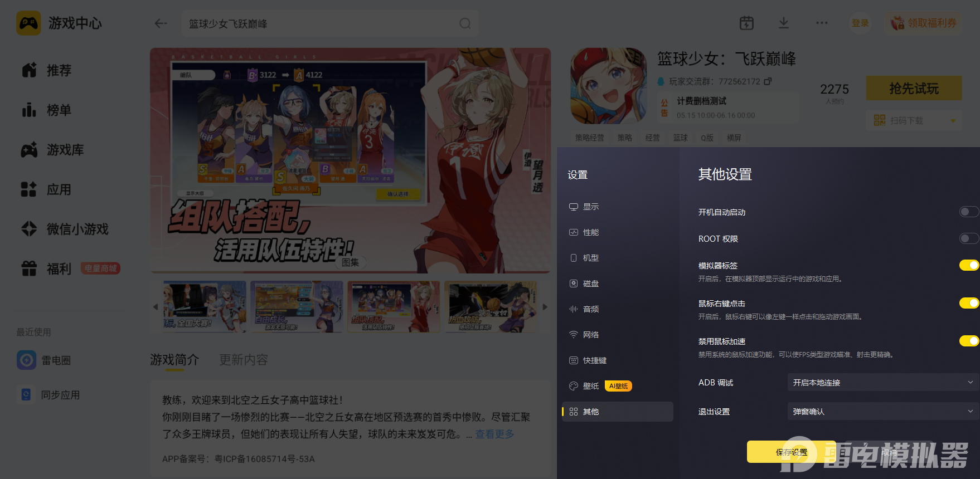The image size is (980, 479).
Task: Click the 领取福利券 button
Action: 924,23
